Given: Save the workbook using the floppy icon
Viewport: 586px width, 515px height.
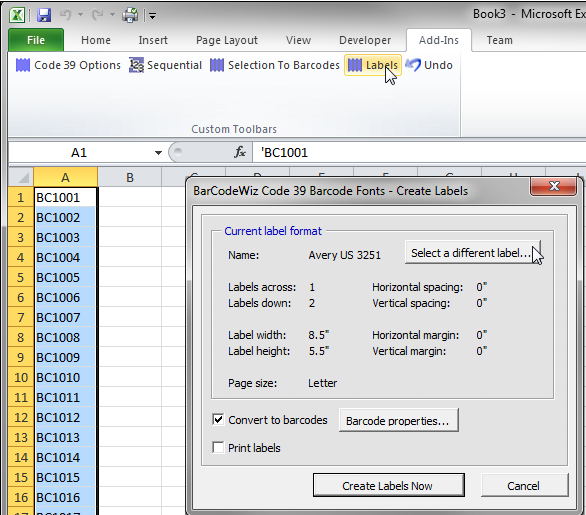Looking at the screenshot, I should pyautogui.click(x=44, y=15).
